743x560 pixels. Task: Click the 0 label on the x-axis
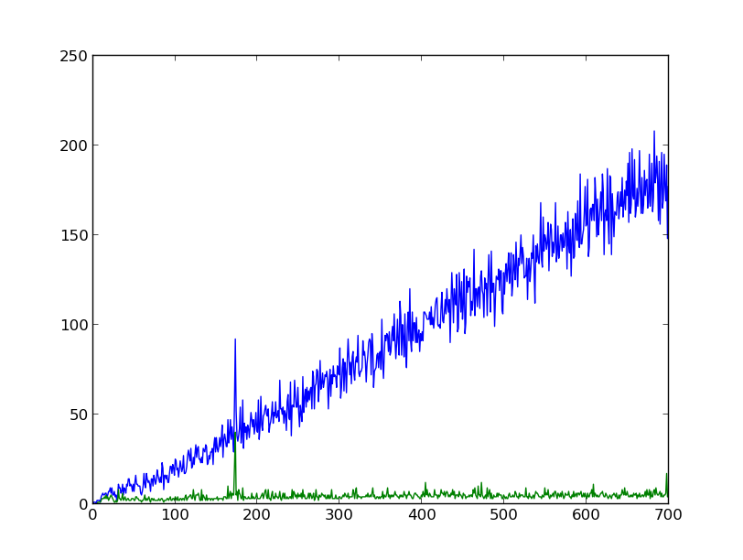coord(92,515)
